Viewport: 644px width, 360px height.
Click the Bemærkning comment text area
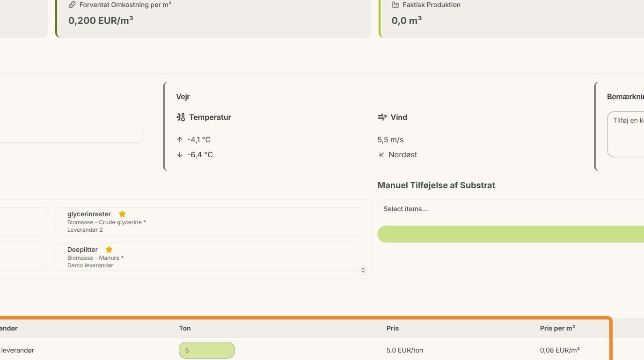(x=626, y=134)
